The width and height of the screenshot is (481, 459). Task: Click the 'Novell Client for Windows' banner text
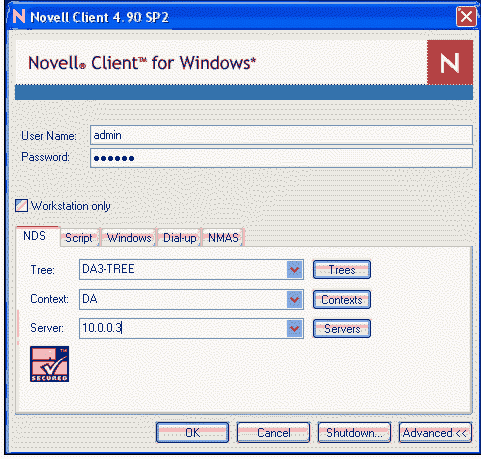pyautogui.click(x=142, y=63)
